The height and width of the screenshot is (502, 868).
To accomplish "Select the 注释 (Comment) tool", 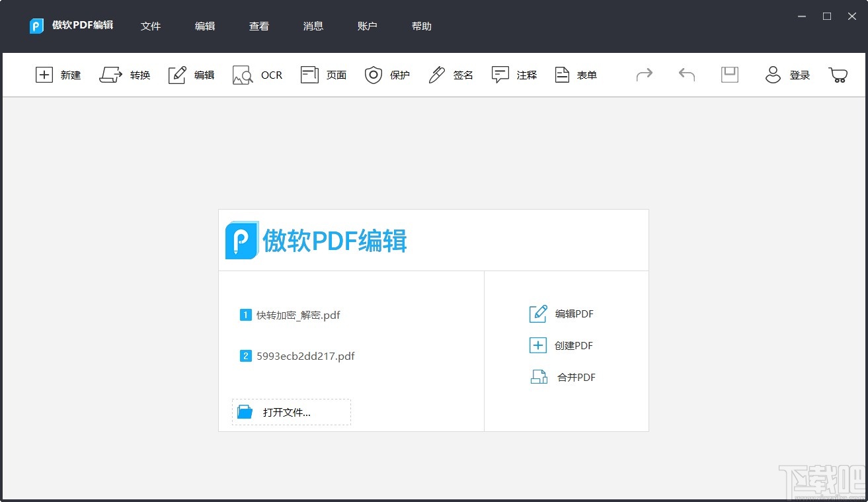I will (514, 75).
